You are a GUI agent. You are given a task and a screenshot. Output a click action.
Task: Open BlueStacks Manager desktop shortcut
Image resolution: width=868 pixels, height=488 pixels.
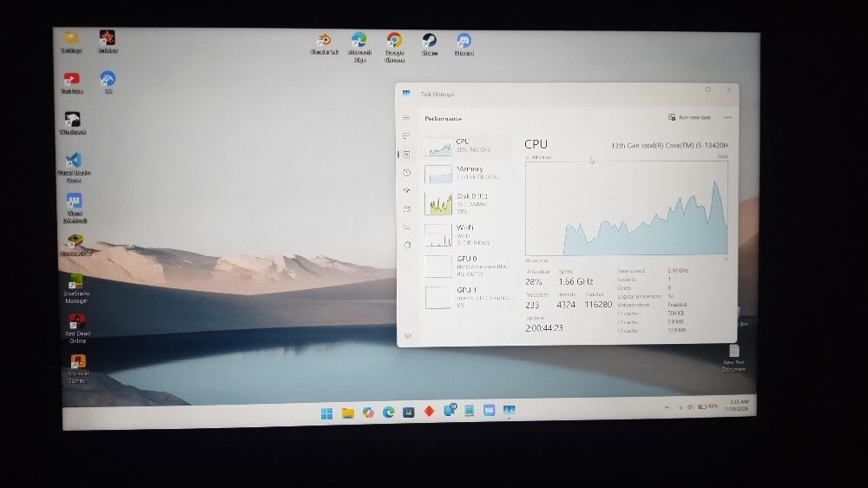76,289
